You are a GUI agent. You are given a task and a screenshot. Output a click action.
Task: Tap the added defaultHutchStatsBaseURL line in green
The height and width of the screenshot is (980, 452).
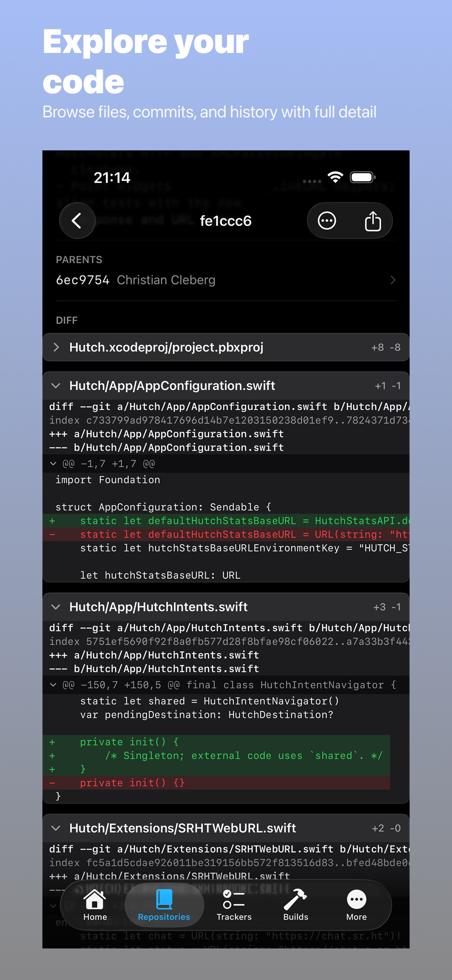click(226, 520)
